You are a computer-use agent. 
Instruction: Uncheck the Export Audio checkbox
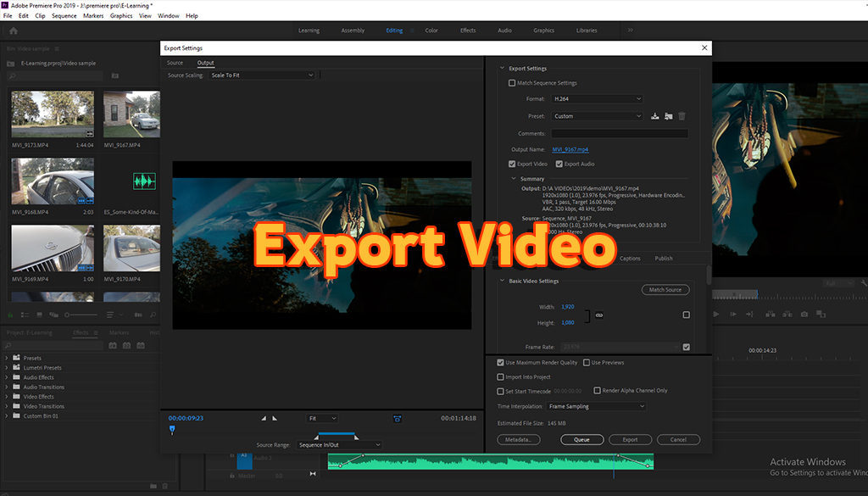point(559,164)
